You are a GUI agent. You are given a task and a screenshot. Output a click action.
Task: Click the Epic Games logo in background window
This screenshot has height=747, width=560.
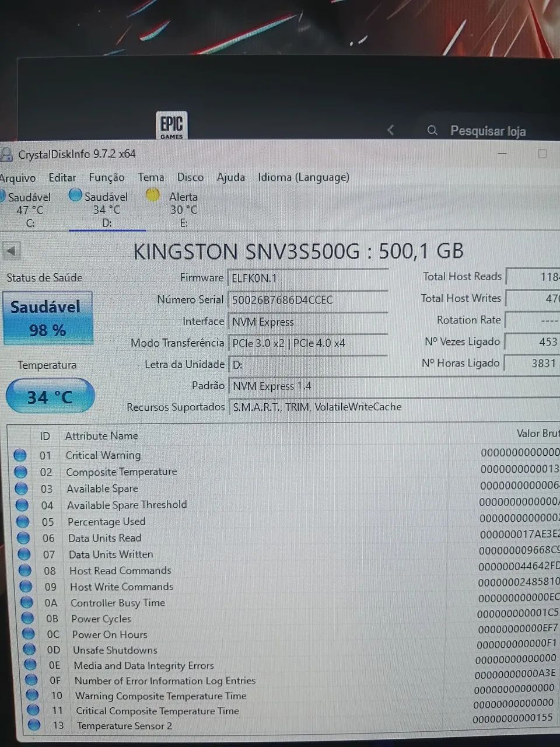171,125
